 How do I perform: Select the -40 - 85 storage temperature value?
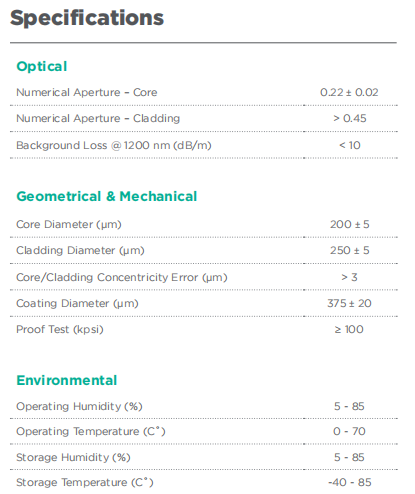[350, 482]
